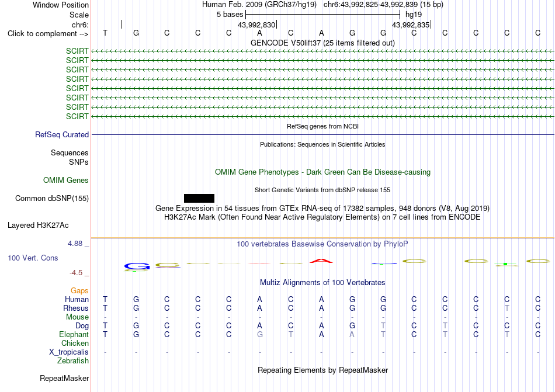Click the Layered H3K27Ac track label
Image resolution: width=555 pixels, height=392 pixels.
pos(38,226)
